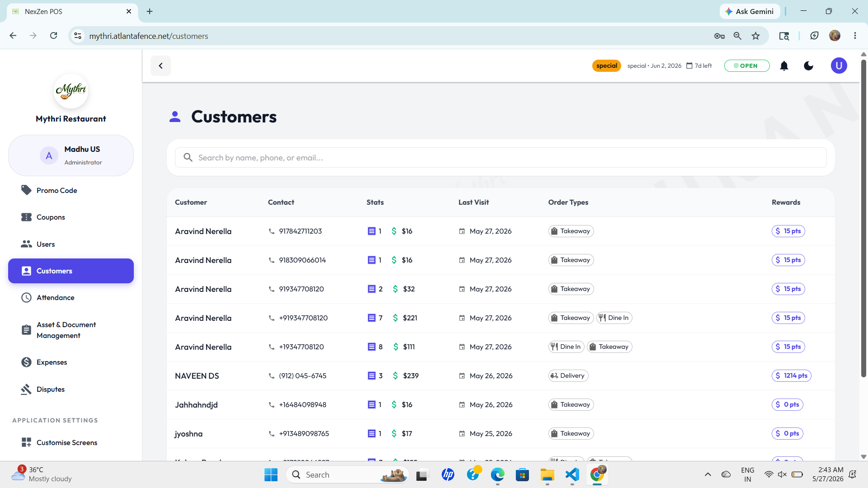Focus the customer search field
The image size is (868, 488).
[x=500, y=158]
